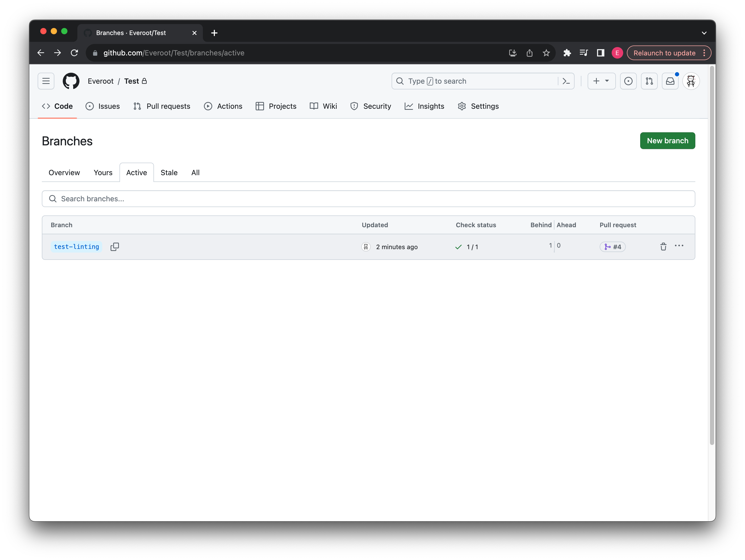Open the global issues icon in header
The width and height of the screenshot is (745, 560).
click(628, 81)
